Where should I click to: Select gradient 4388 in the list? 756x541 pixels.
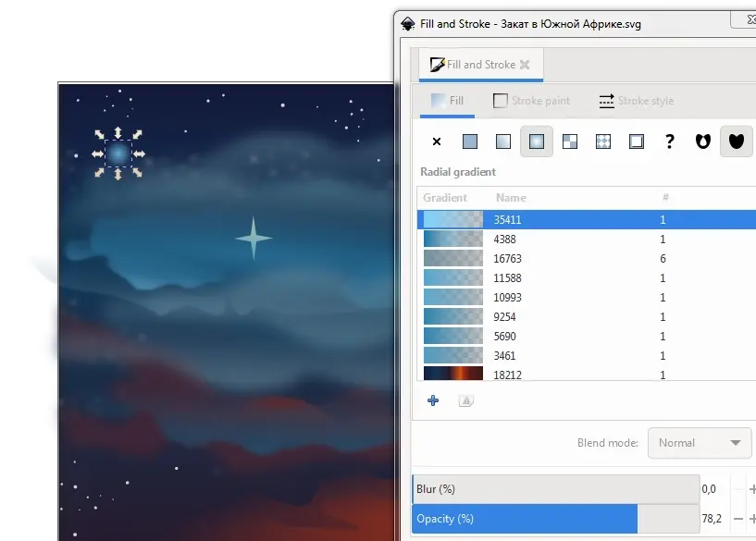pos(587,239)
